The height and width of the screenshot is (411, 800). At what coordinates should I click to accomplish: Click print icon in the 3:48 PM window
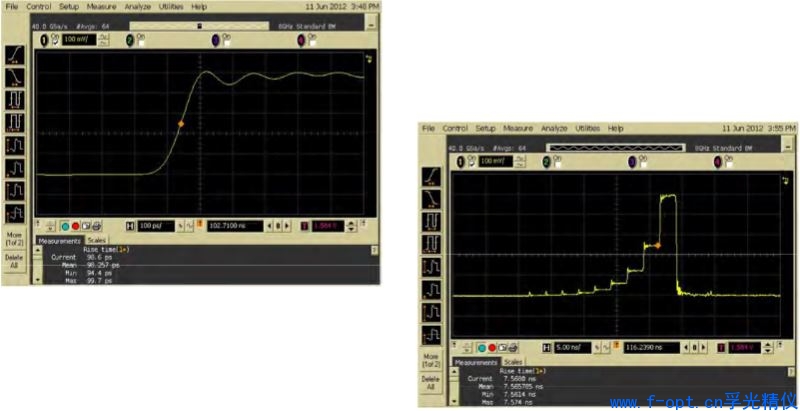pyautogui.click(x=96, y=224)
